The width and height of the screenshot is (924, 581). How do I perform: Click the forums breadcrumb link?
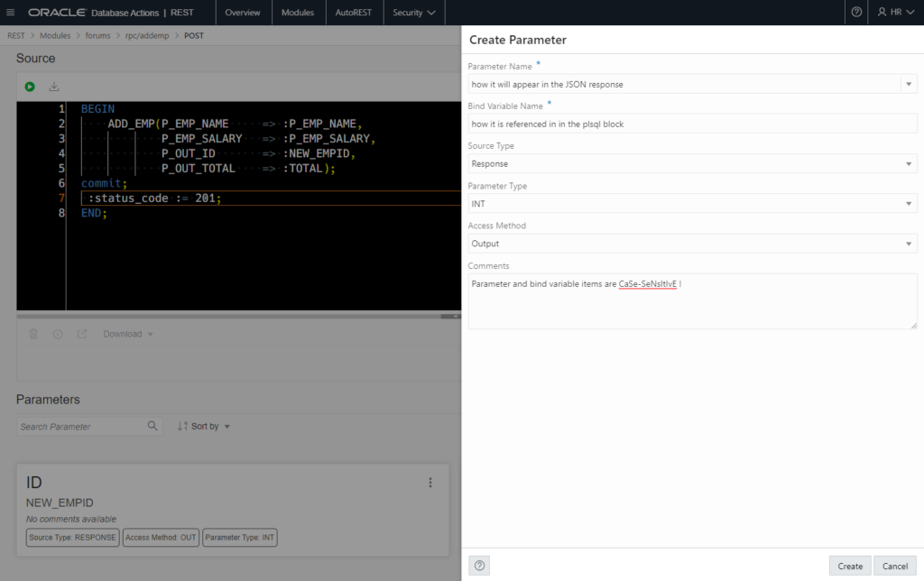[97, 36]
